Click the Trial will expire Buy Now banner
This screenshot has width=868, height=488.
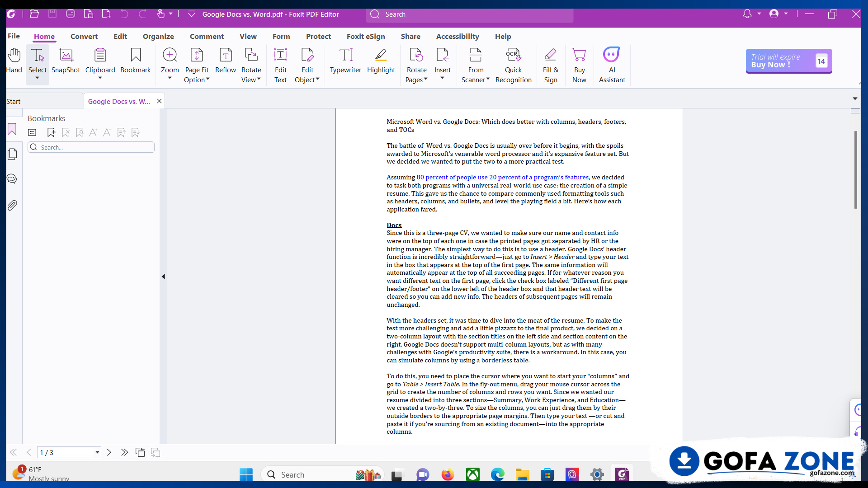pos(789,61)
